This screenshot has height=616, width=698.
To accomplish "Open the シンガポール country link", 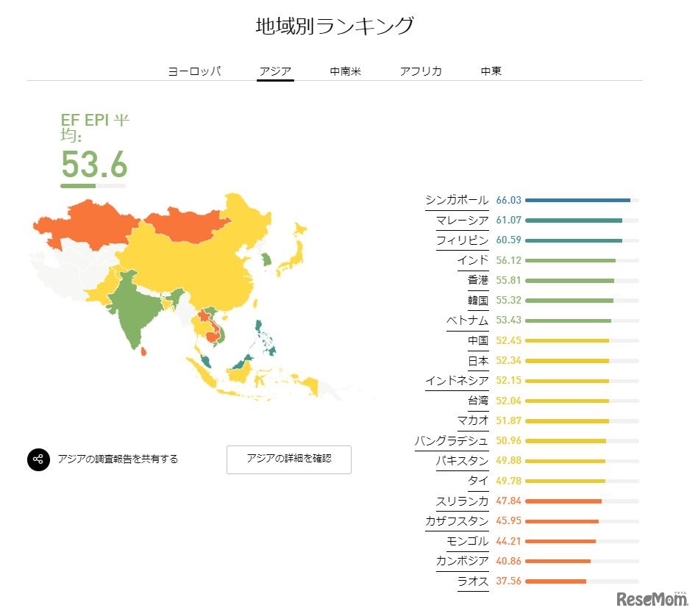I will point(456,199).
